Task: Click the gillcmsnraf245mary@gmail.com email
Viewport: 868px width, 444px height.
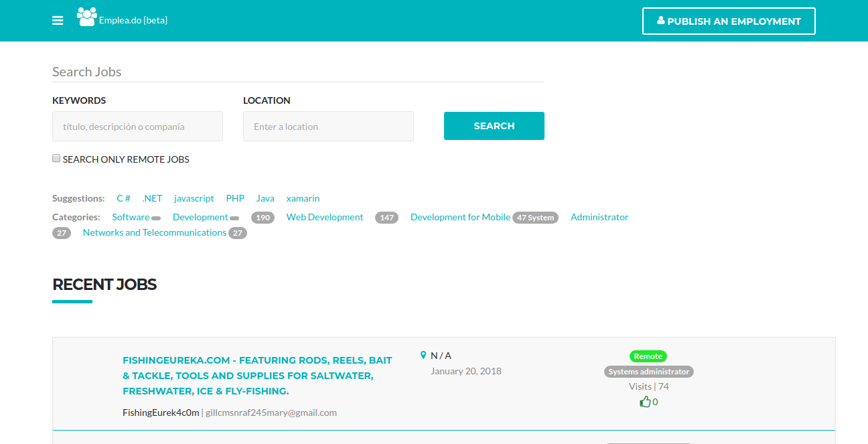Action: click(x=271, y=413)
